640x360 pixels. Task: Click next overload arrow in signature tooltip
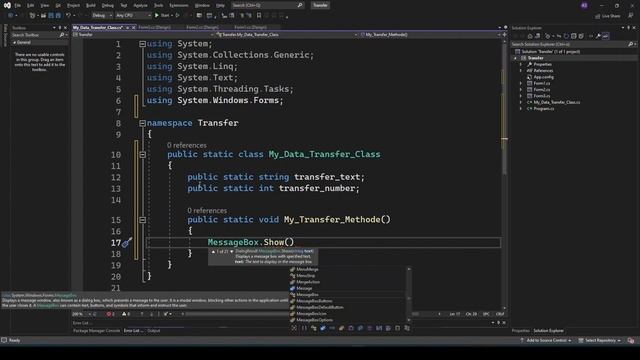[x=232, y=251]
